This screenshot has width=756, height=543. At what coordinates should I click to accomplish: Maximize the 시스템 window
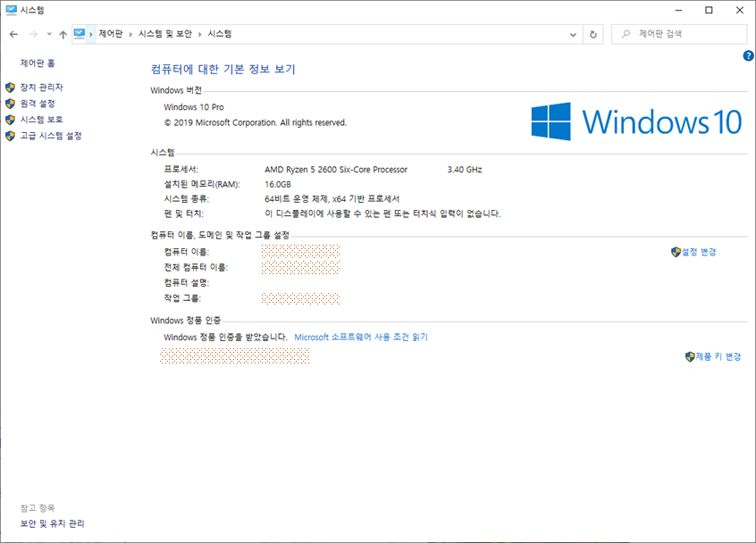coord(709,10)
